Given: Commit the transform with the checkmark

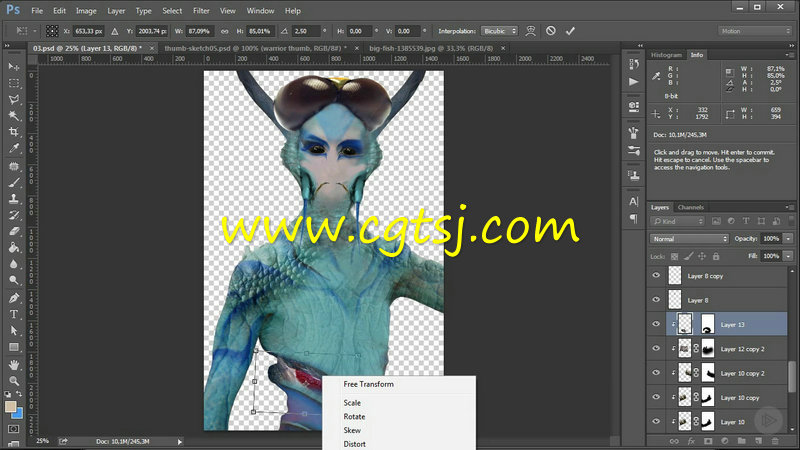Looking at the screenshot, I should point(570,31).
